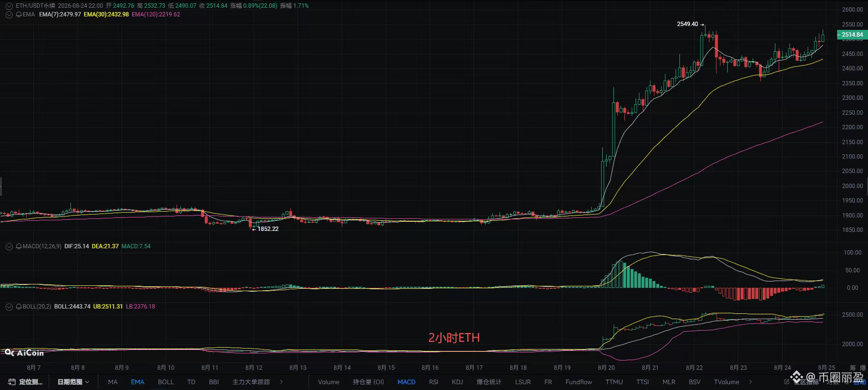Click the bell alert icon beside EMA
This screenshot has height=390, width=868.
tap(19, 14)
